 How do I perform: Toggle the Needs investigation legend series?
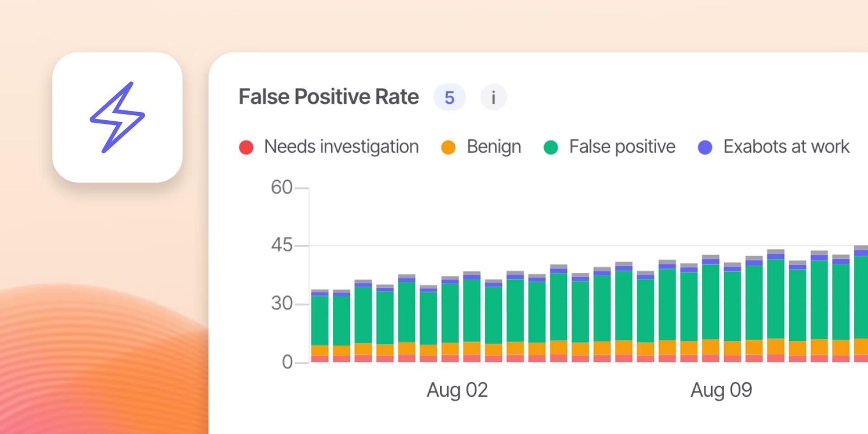click(x=329, y=147)
